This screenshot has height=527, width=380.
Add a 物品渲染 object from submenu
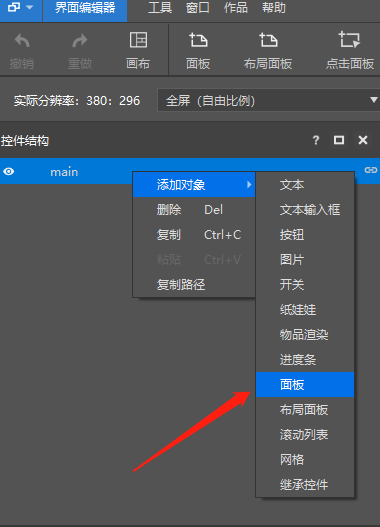pyautogui.click(x=305, y=335)
